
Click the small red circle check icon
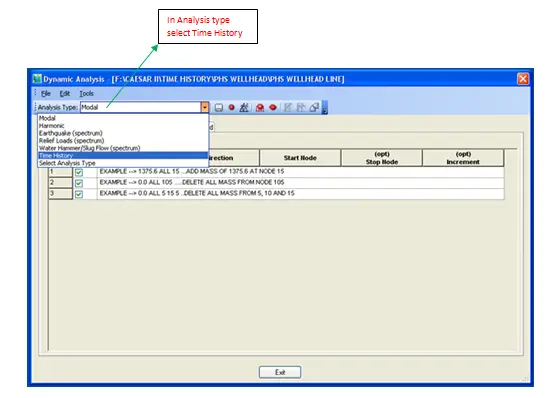click(231, 107)
